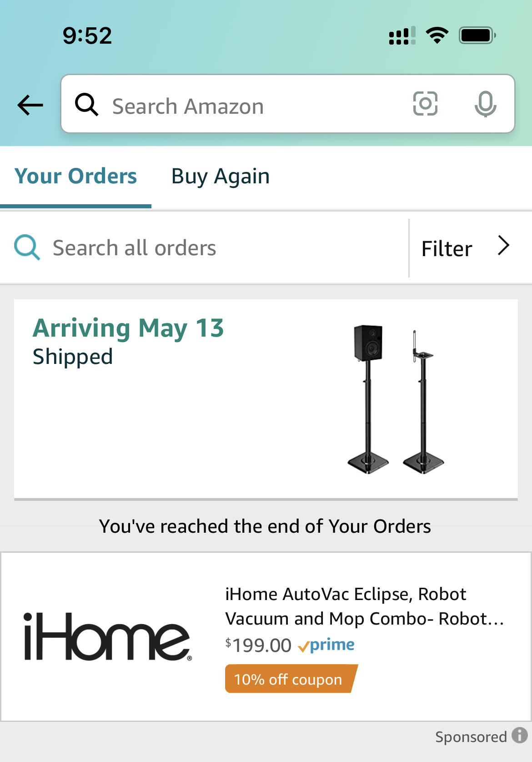Image resolution: width=532 pixels, height=762 pixels.
Task: Tap the teal search orders magnifier icon
Action: pos(27,247)
